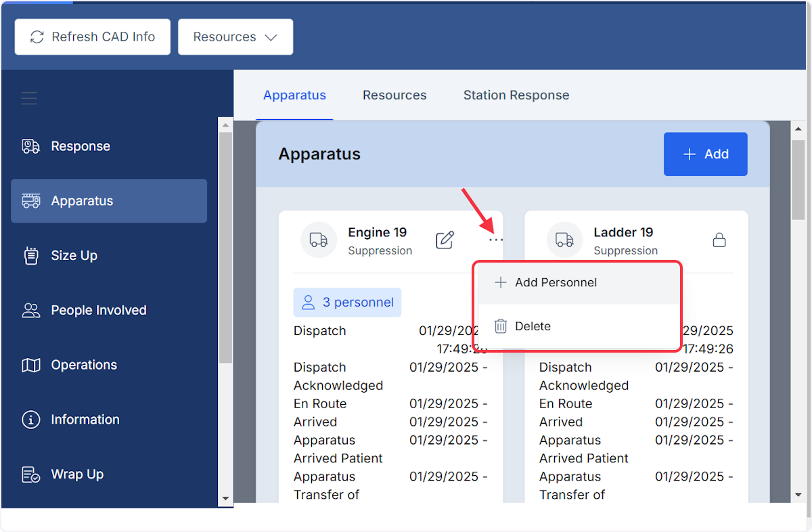This screenshot has width=812, height=532.
Task: Switch to the Apparatus tab
Action: click(x=295, y=95)
